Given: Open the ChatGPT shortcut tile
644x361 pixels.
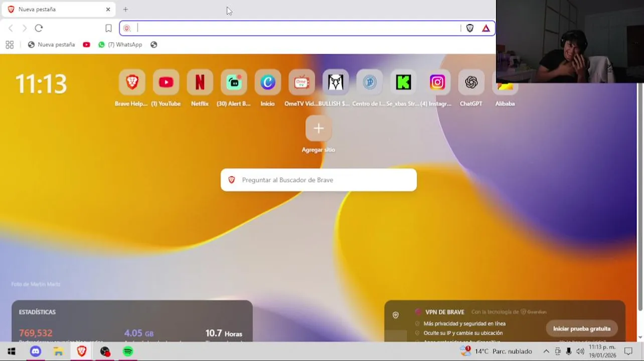Looking at the screenshot, I should (471, 82).
